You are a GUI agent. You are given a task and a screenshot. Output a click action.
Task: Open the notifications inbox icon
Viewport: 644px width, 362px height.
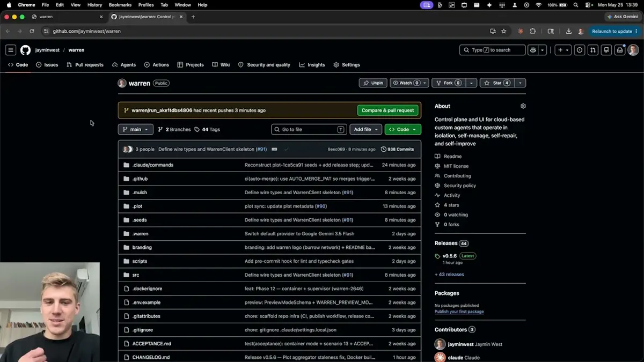(620, 50)
